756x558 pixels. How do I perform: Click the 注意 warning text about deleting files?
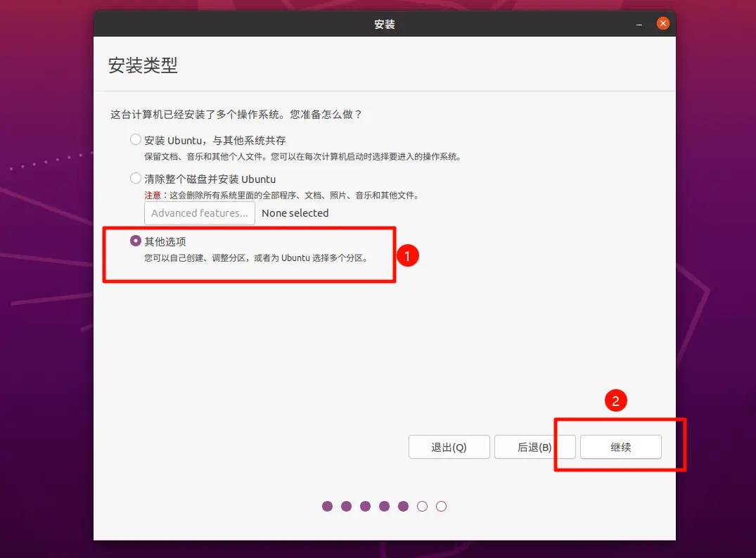[281, 196]
